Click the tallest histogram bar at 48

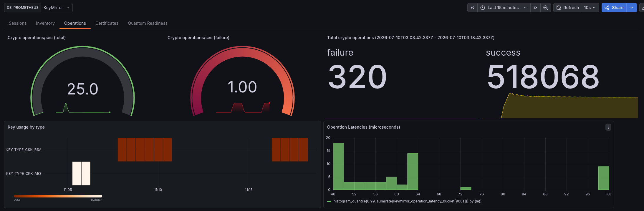338,166
